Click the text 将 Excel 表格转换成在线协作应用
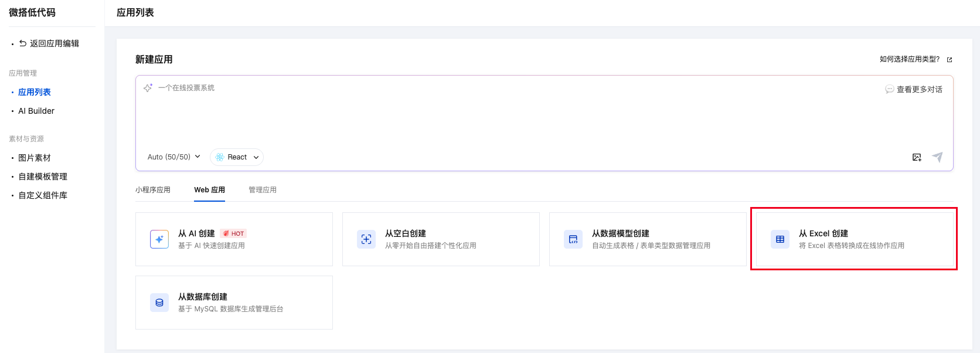The height and width of the screenshot is (353, 980). click(x=852, y=246)
